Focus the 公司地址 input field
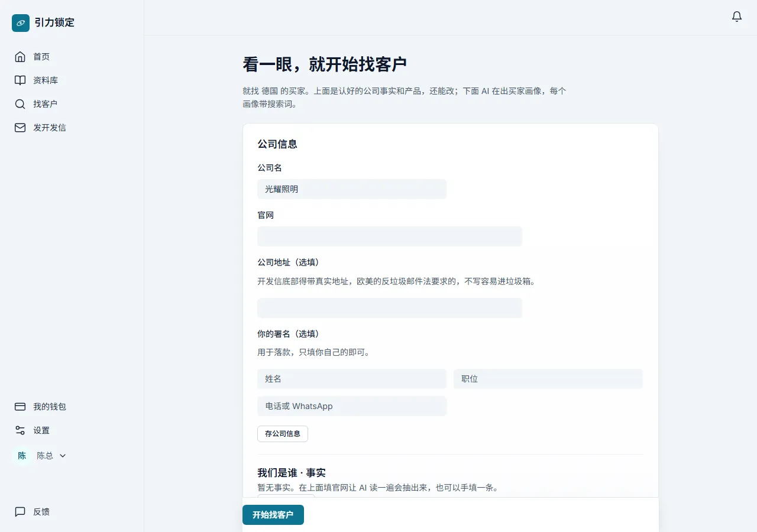The image size is (757, 532). click(390, 308)
